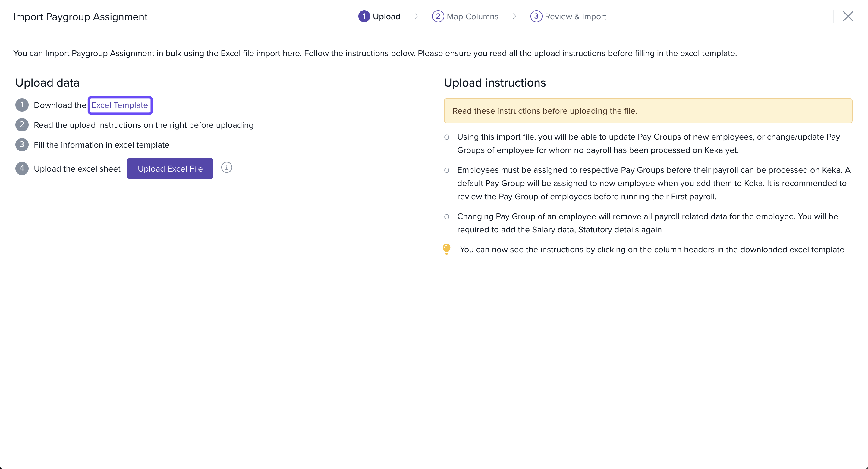Click the numbered circle of Map Columns step
The height and width of the screenshot is (469, 868).
click(x=438, y=16)
